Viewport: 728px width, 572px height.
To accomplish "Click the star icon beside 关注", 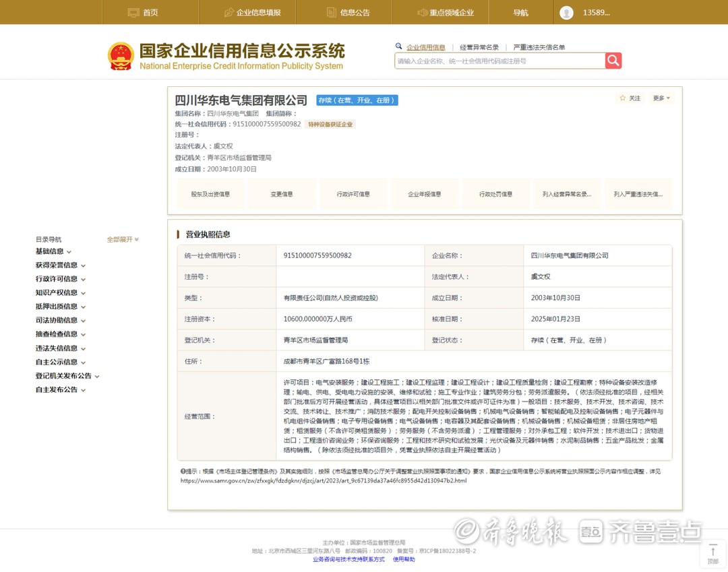I will 623,98.
